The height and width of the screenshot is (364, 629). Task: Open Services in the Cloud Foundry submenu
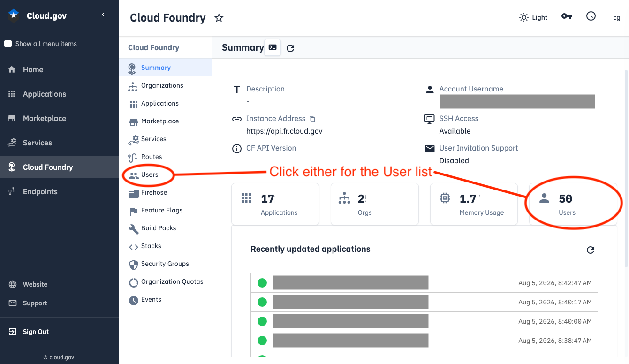(166, 139)
